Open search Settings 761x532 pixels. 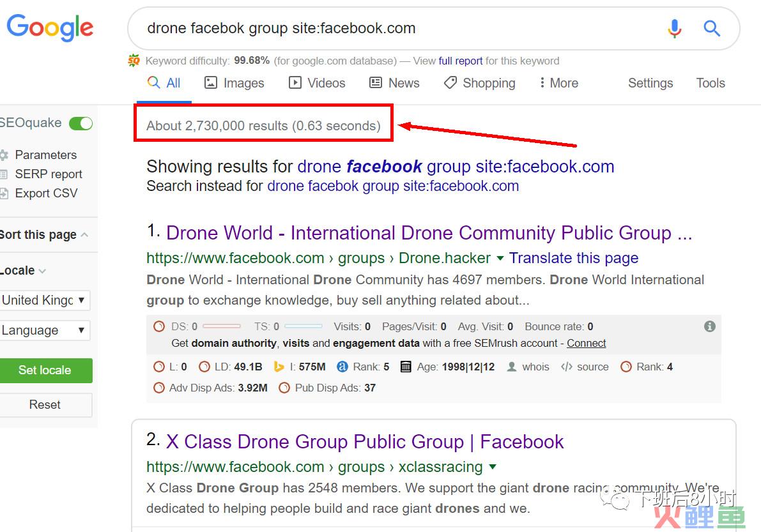(x=650, y=83)
